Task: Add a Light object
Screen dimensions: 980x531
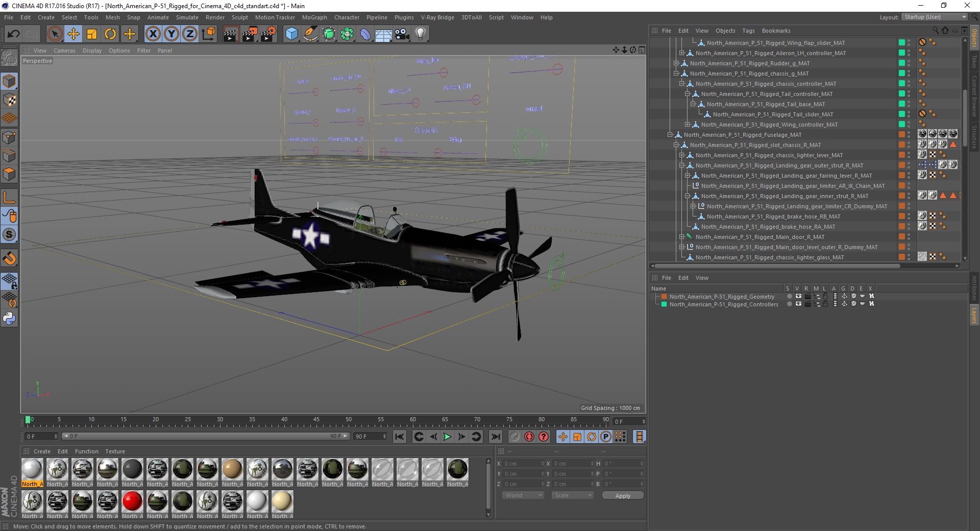Action: pyautogui.click(x=420, y=34)
